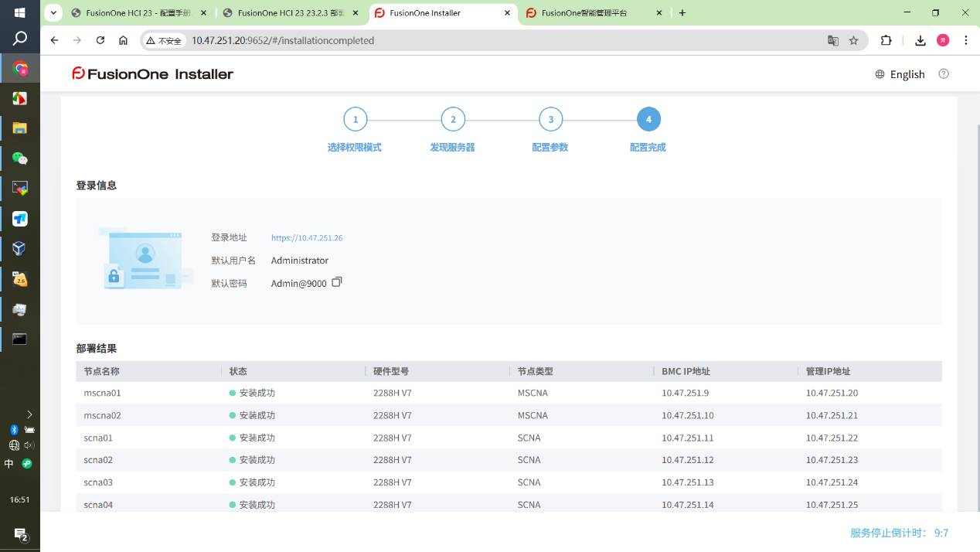
Task: Go forward in the browser
Action: click(x=77, y=40)
